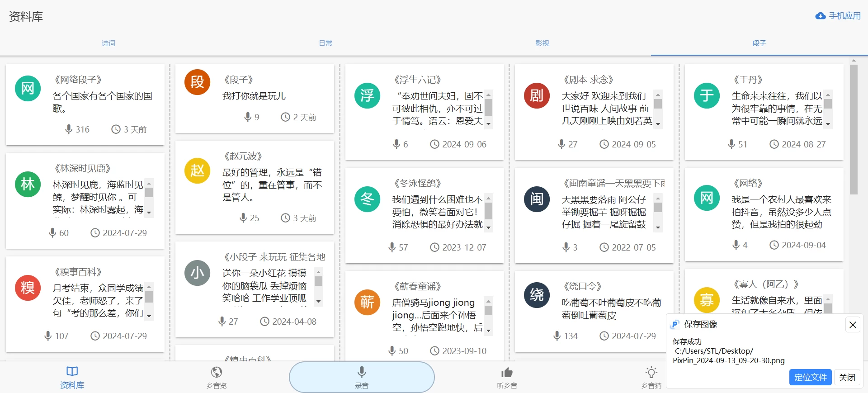
Task: Click the 赵 avatar of 《赵元波》 card
Action: (x=198, y=170)
